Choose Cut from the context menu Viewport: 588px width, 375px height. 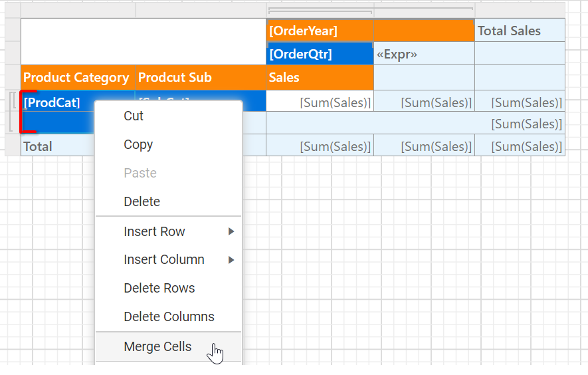[x=134, y=116]
